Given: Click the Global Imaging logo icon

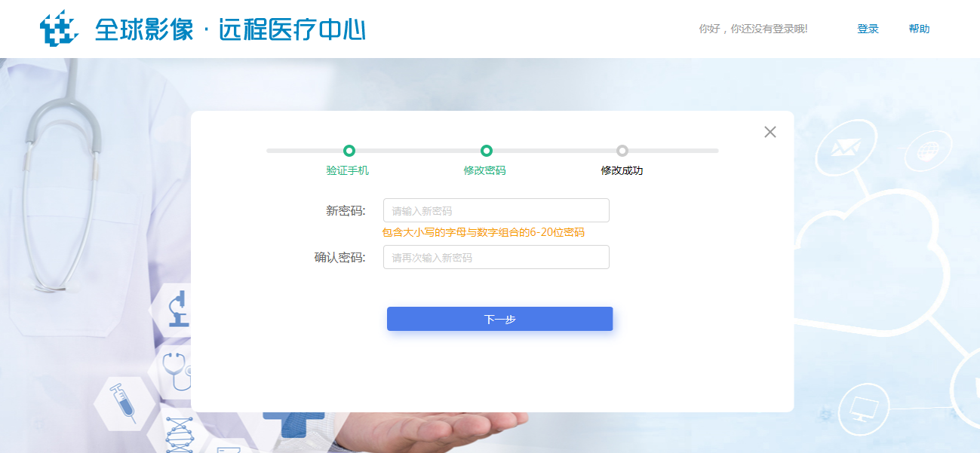Looking at the screenshot, I should click(59, 29).
